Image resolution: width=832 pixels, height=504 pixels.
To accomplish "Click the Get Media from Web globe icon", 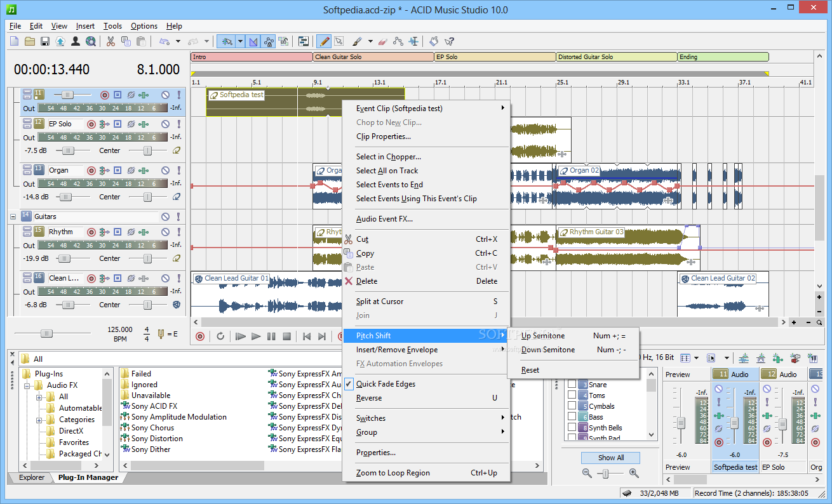I will [x=91, y=41].
